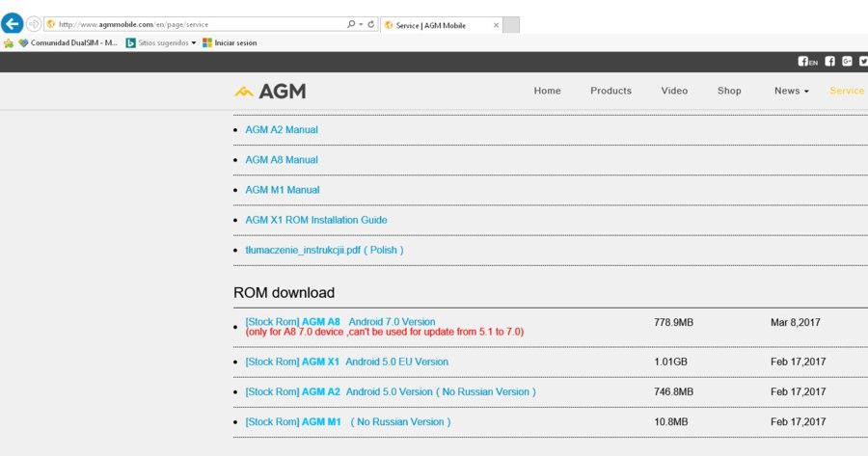
Task: Expand the News dropdown menu
Action: [792, 91]
